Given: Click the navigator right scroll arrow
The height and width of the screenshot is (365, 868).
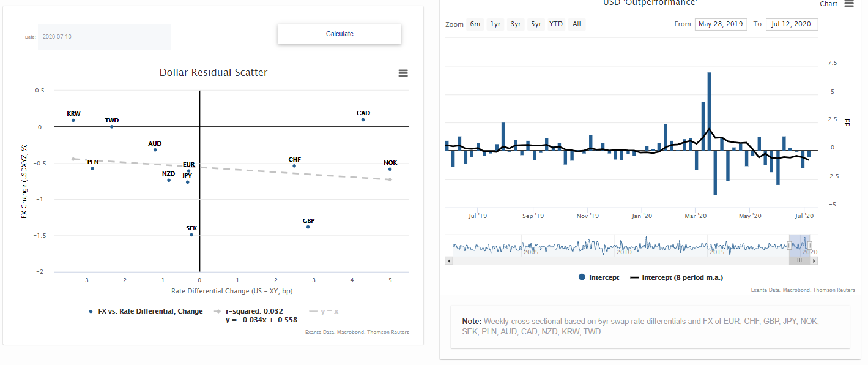Looking at the screenshot, I should point(814,261).
